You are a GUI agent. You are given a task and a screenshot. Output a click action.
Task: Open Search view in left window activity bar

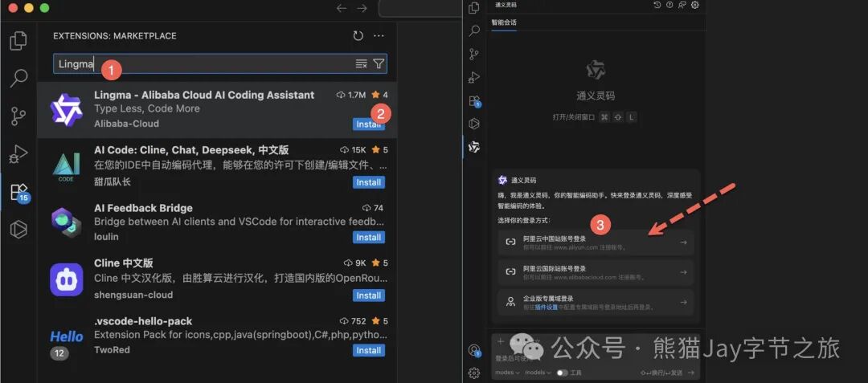[x=18, y=79]
